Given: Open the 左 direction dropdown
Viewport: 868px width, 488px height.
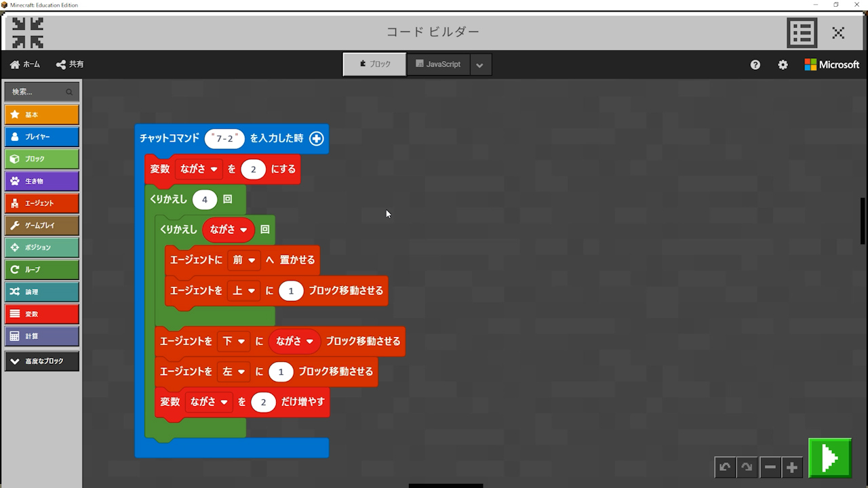Looking at the screenshot, I should point(233,371).
